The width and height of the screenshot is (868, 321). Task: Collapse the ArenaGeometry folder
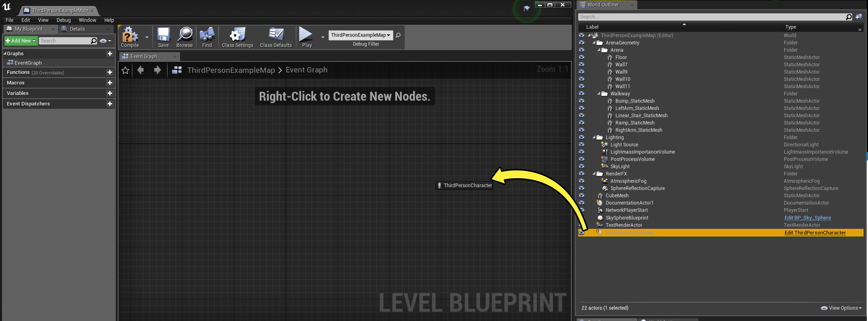click(594, 42)
